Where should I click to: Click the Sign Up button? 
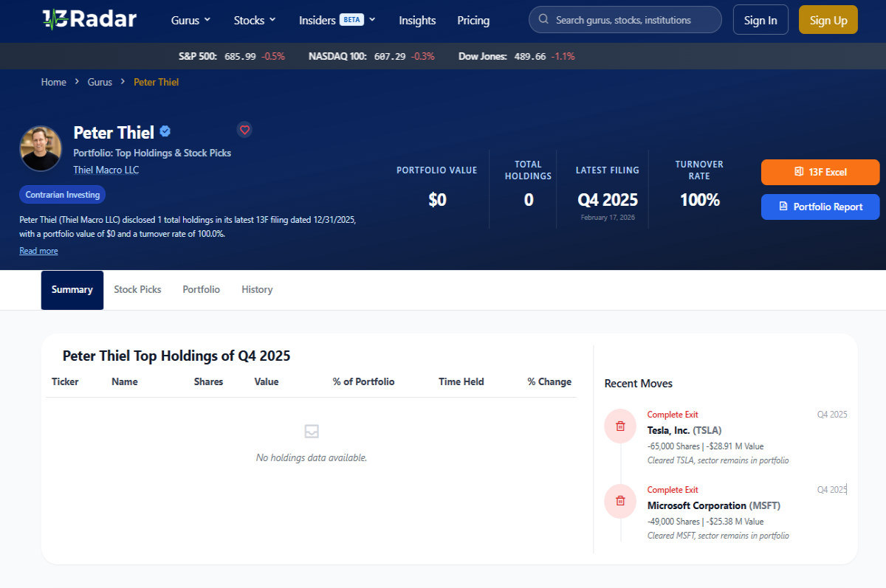click(x=828, y=20)
